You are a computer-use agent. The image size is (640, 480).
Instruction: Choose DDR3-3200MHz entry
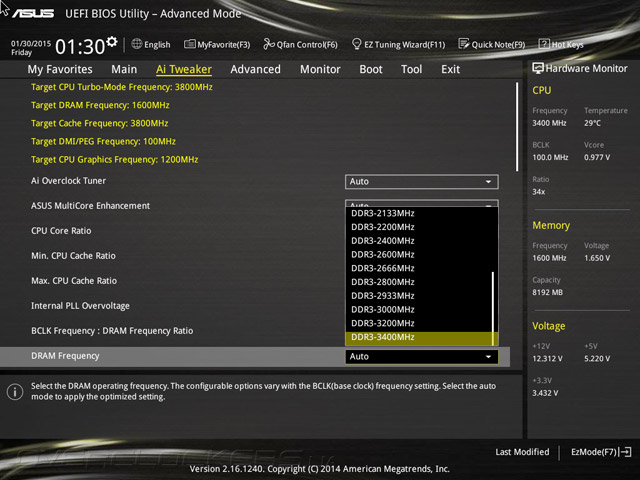(418, 323)
